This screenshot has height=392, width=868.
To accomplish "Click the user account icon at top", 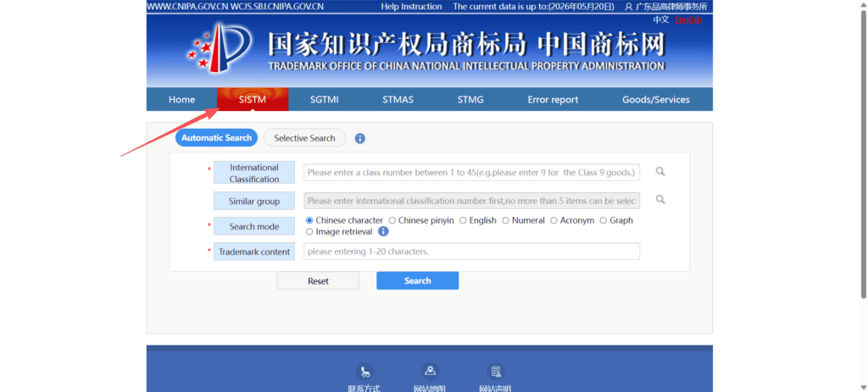I will [628, 7].
